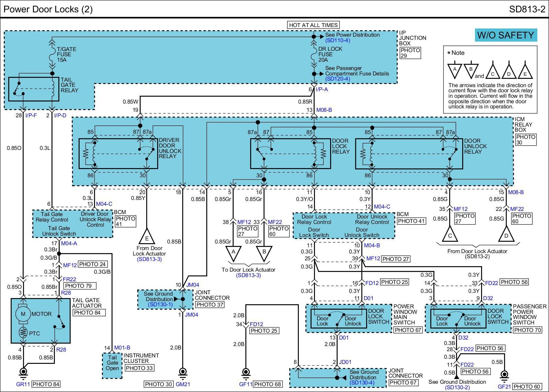Open SD813-3 link under triangle E
The image size is (549, 392).
pos(149,259)
